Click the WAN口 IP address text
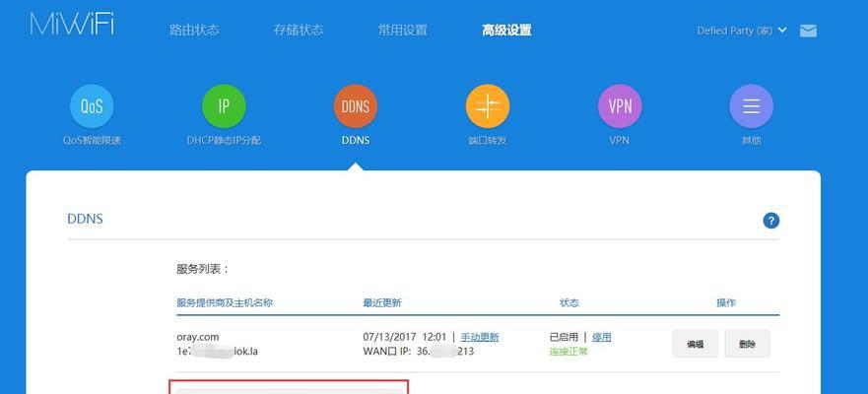Image resolution: width=868 pixels, height=394 pixels. point(419,352)
